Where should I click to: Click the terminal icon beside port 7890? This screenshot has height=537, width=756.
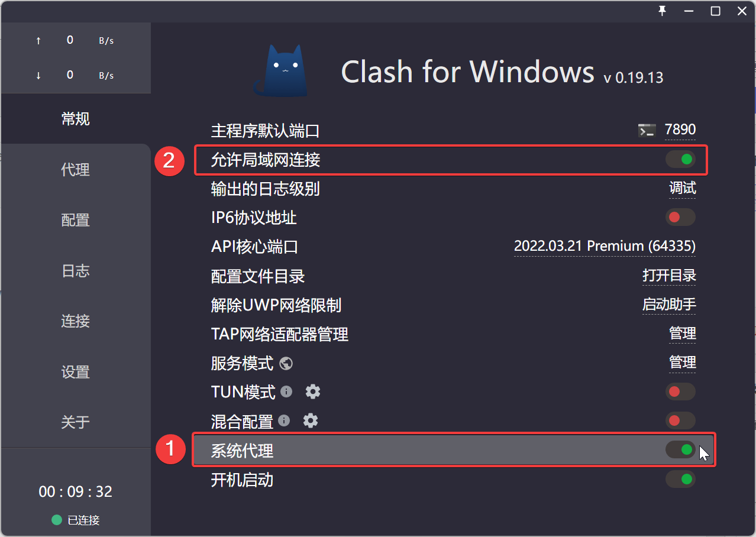coord(647,130)
